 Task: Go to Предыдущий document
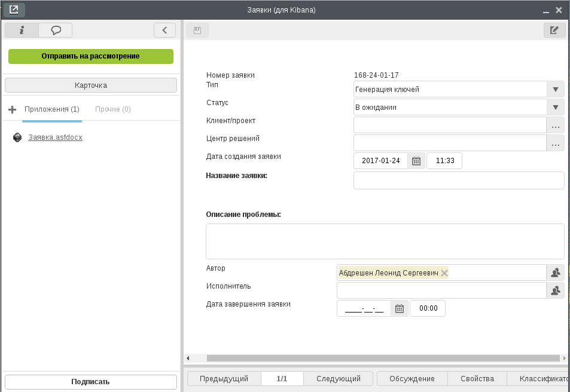click(x=224, y=379)
